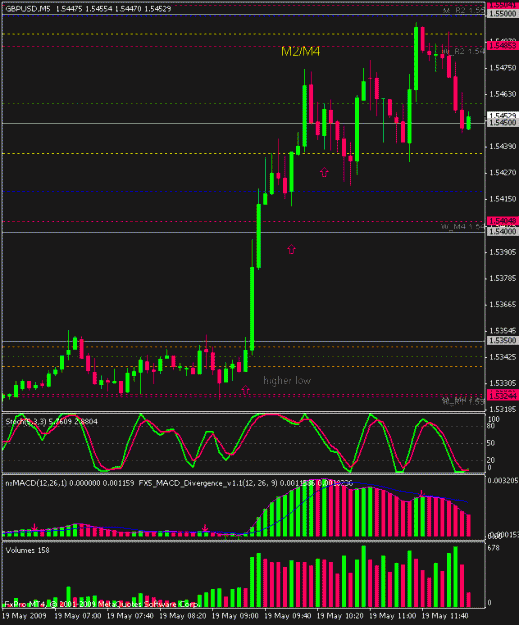Click the 1.53500 level price tag
This screenshot has height=625, width=519.
[503, 341]
